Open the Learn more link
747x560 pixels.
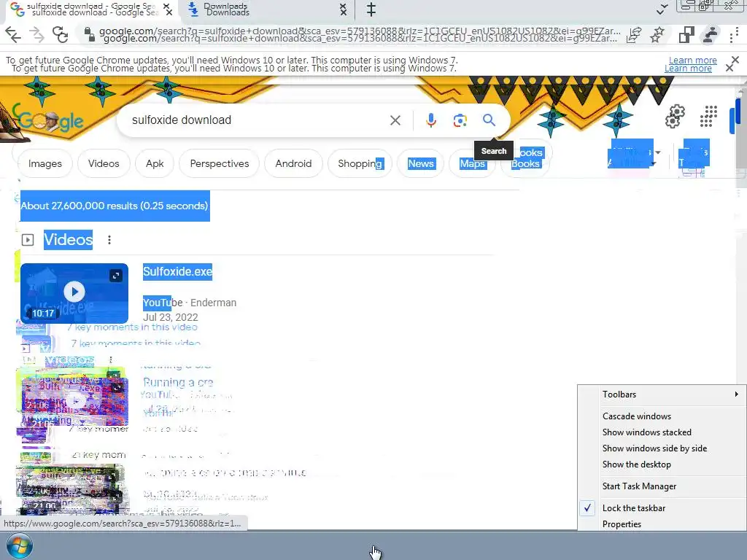(690, 64)
